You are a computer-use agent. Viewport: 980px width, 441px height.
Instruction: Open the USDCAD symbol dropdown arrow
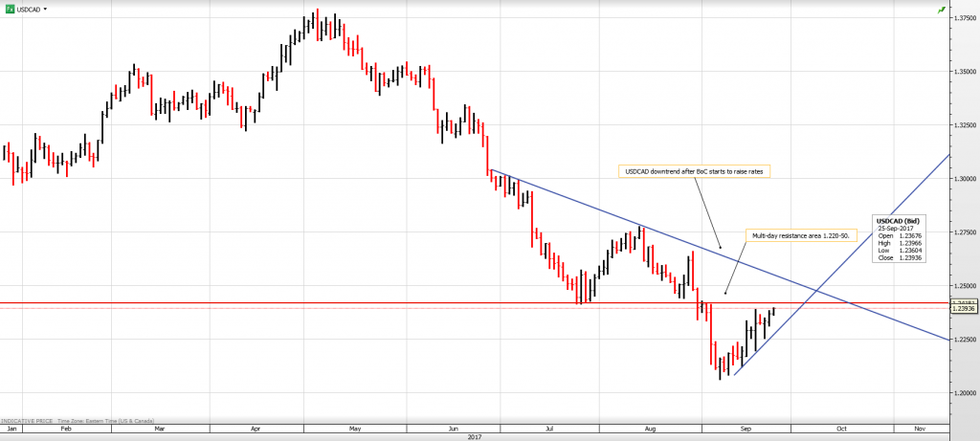[x=46, y=9]
